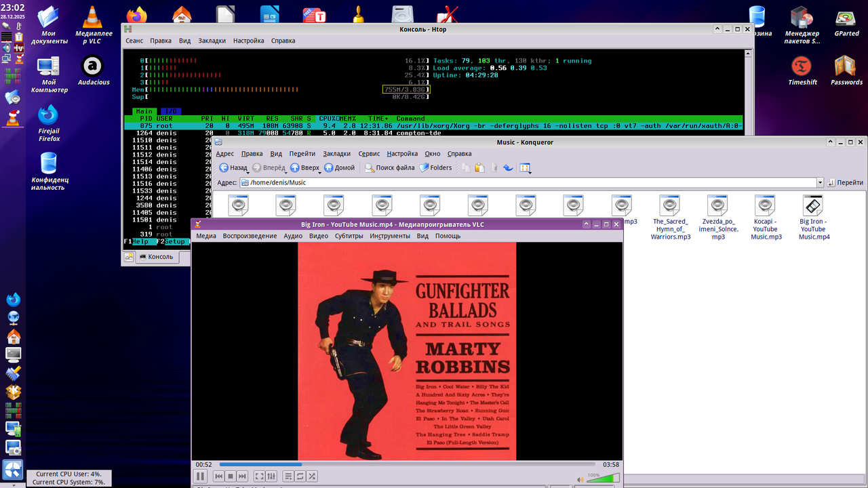Click the Paste icon in Konqueror toolbar

coord(479,167)
